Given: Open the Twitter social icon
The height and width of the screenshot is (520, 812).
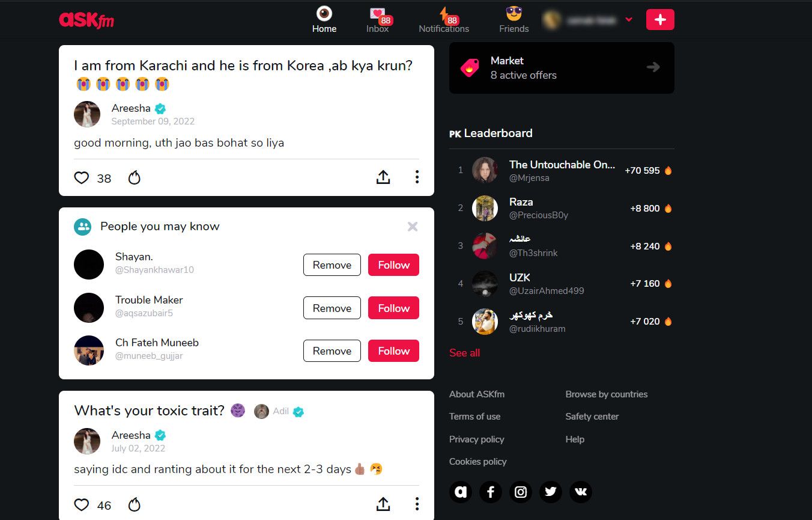Looking at the screenshot, I should (x=551, y=492).
